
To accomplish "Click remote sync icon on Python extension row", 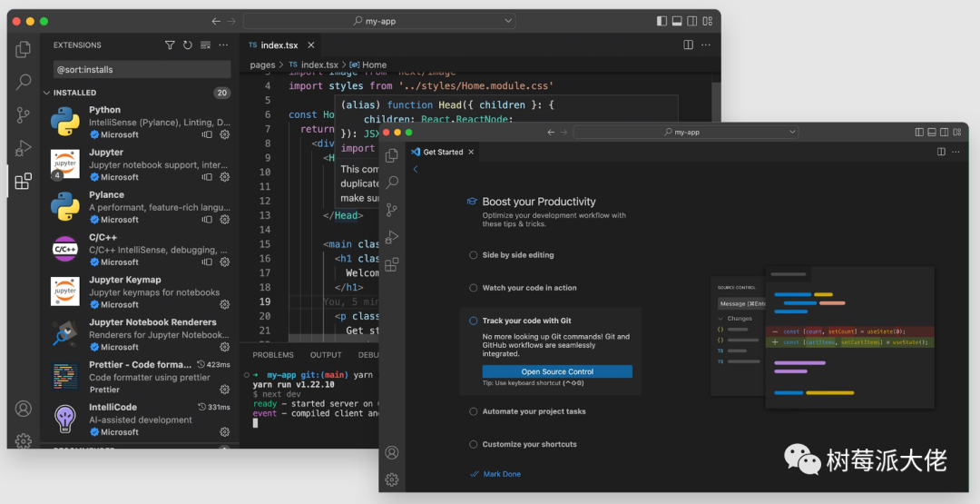I will (x=207, y=134).
